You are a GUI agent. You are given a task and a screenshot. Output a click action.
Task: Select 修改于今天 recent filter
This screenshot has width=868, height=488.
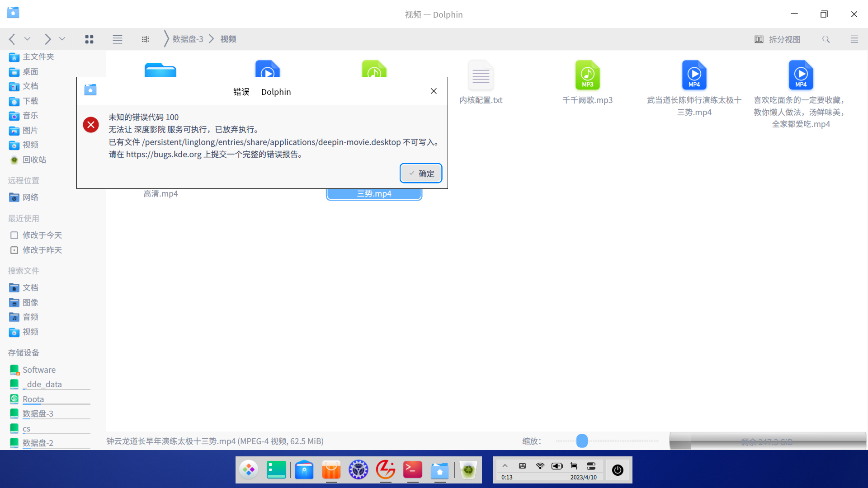42,235
